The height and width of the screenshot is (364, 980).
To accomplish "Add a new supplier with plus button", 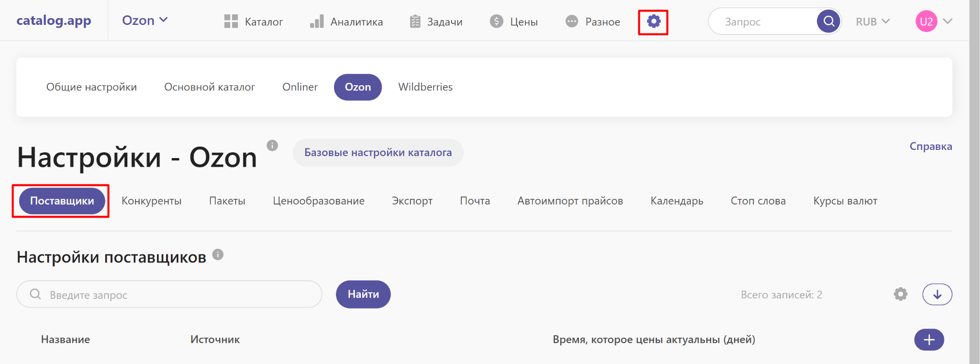I will click(929, 340).
